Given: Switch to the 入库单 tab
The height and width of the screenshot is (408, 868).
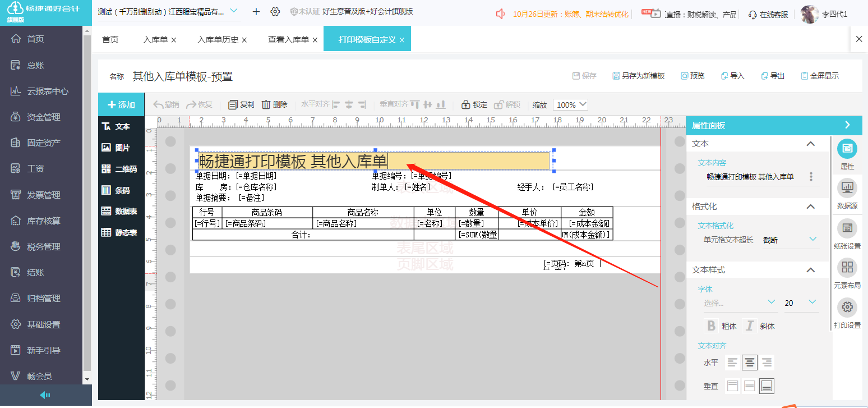Looking at the screenshot, I should click(x=155, y=40).
